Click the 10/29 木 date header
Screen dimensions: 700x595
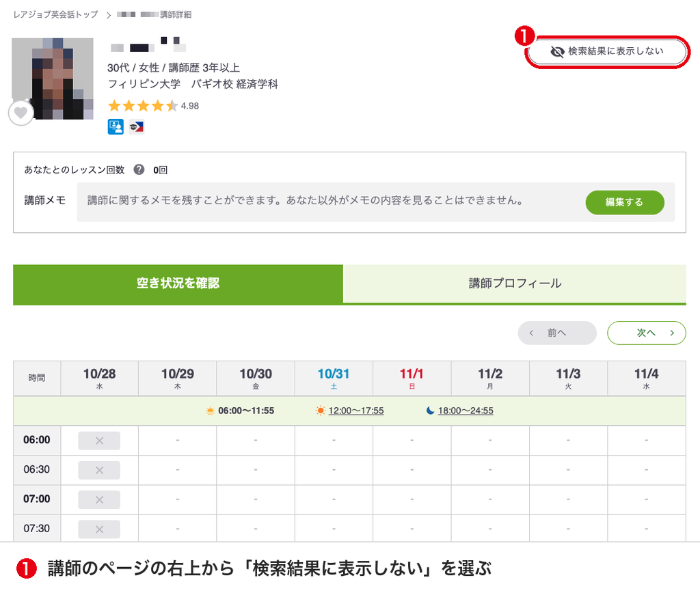click(178, 378)
